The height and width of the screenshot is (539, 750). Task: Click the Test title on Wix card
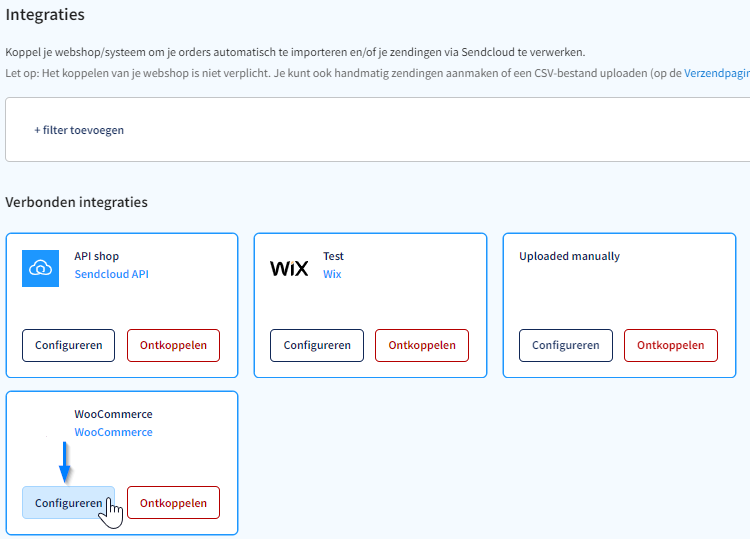[x=333, y=256]
